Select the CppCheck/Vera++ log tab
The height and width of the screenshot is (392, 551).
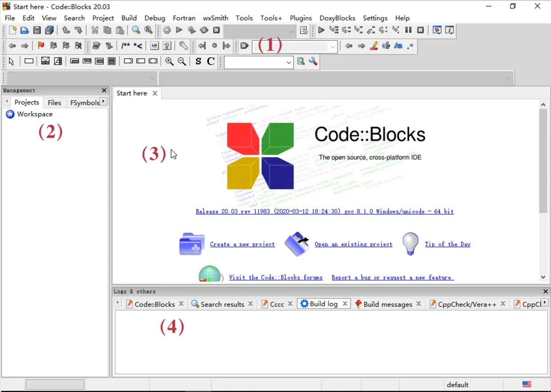(x=467, y=304)
